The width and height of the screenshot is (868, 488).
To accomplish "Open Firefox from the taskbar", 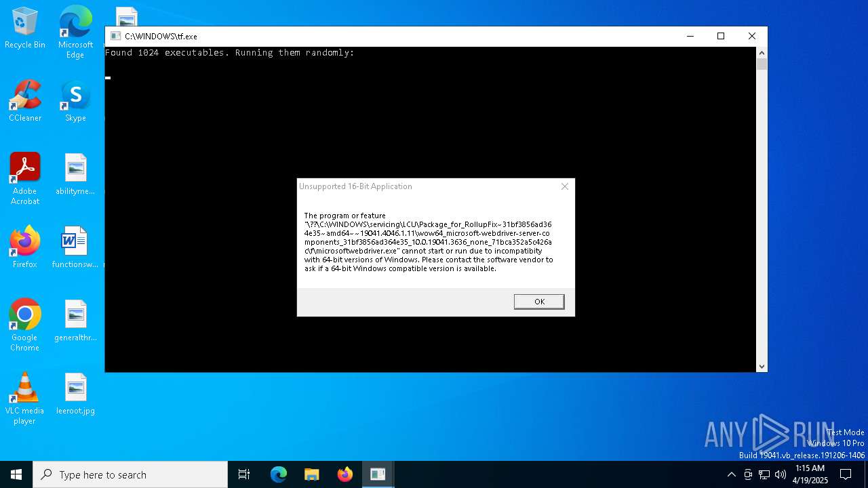I will pos(345,474).
